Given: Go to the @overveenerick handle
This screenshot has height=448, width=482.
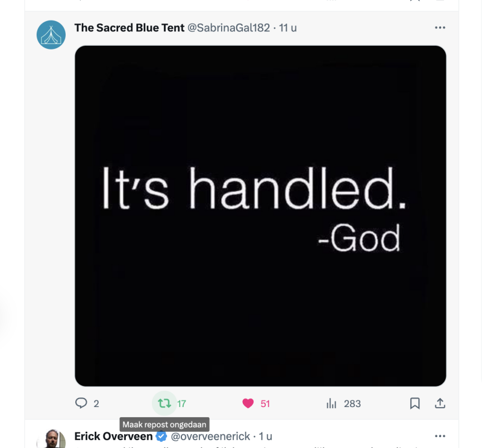Looking at the screenshot, I should (210, 436).
